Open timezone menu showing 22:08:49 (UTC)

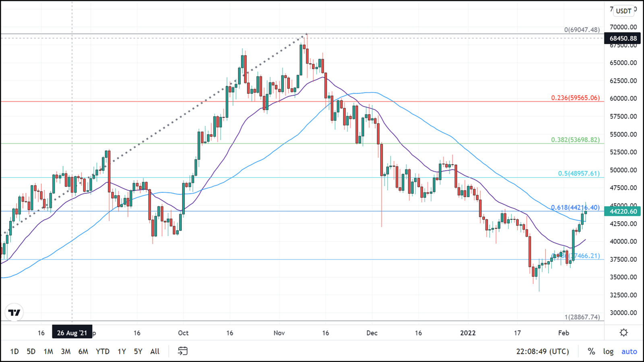(542, 351)
